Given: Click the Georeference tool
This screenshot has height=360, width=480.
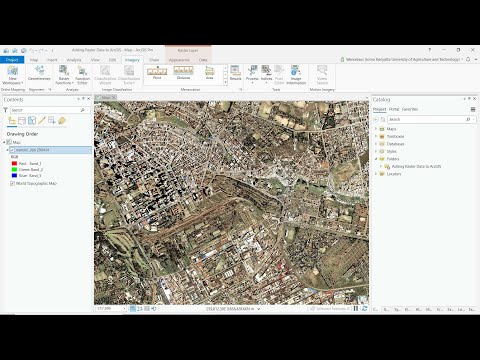Looking at the screenshot, I should (39, 73).
